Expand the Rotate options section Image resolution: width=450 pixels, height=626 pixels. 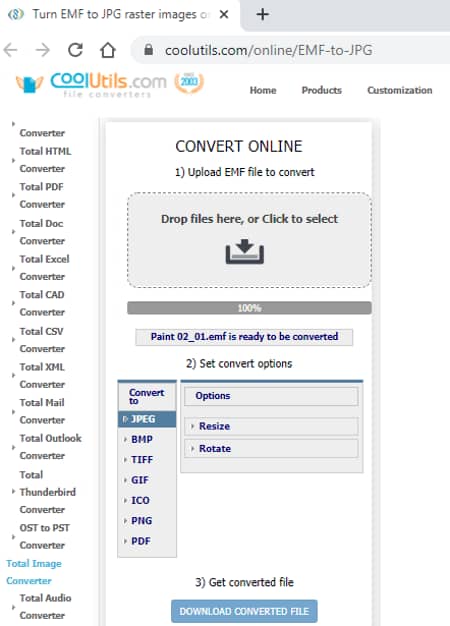point(271,449)
